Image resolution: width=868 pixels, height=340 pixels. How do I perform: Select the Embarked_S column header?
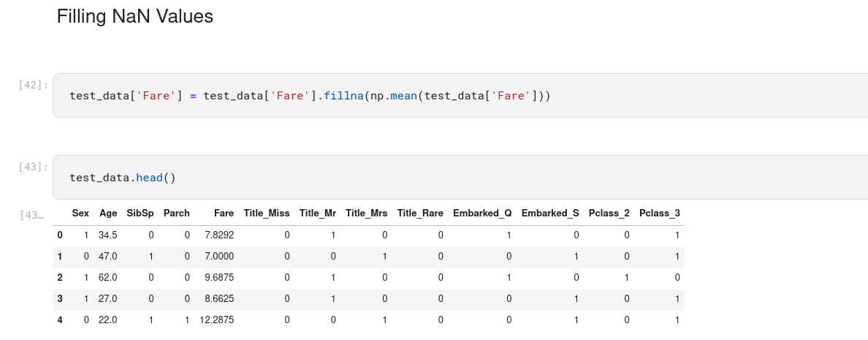[550, 214]
